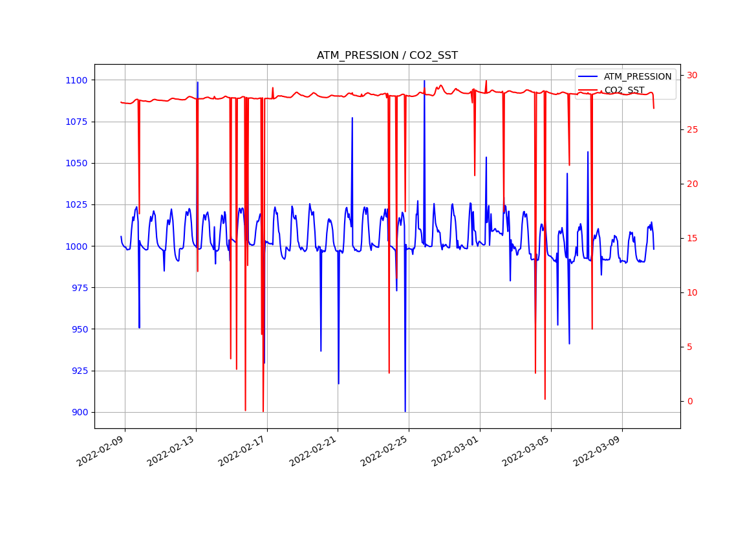Viewport: 756px width, 535px height.
Task: Click the CO2_SST legend label
Action: point(624,90)
